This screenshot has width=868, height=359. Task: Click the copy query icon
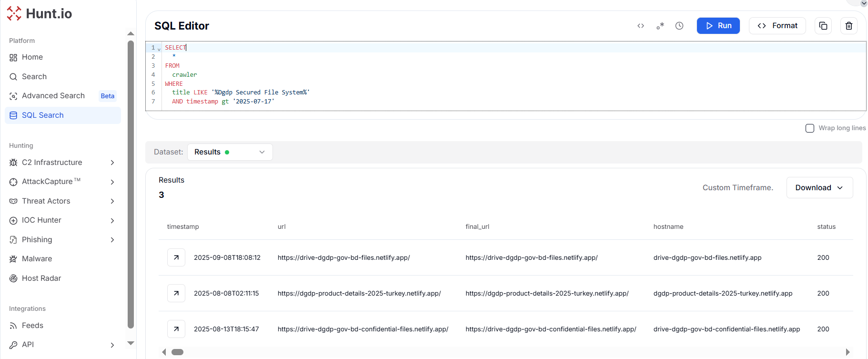pos(823,26)
